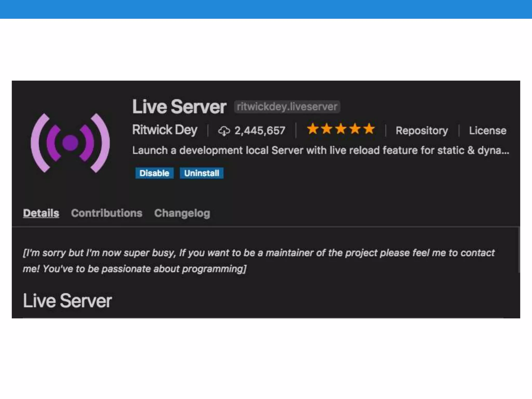The width and height of the screenshot is (532, 399).
Task: Switch to the Changelog tab
Action: [x=182, y=213]
